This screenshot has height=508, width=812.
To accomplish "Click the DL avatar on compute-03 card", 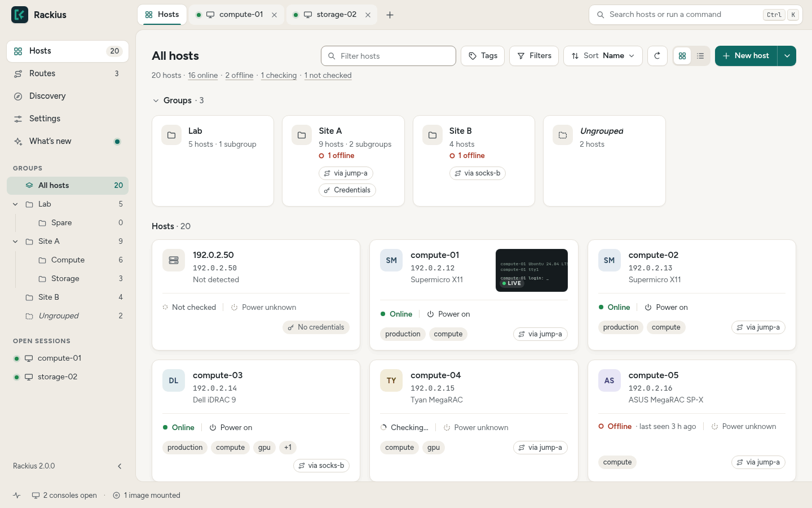I will point(174,380).
